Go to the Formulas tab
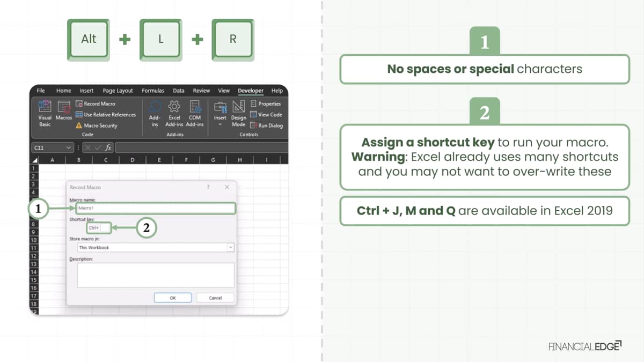Screen dimensions: 644x362 click(x=153, y=91)
